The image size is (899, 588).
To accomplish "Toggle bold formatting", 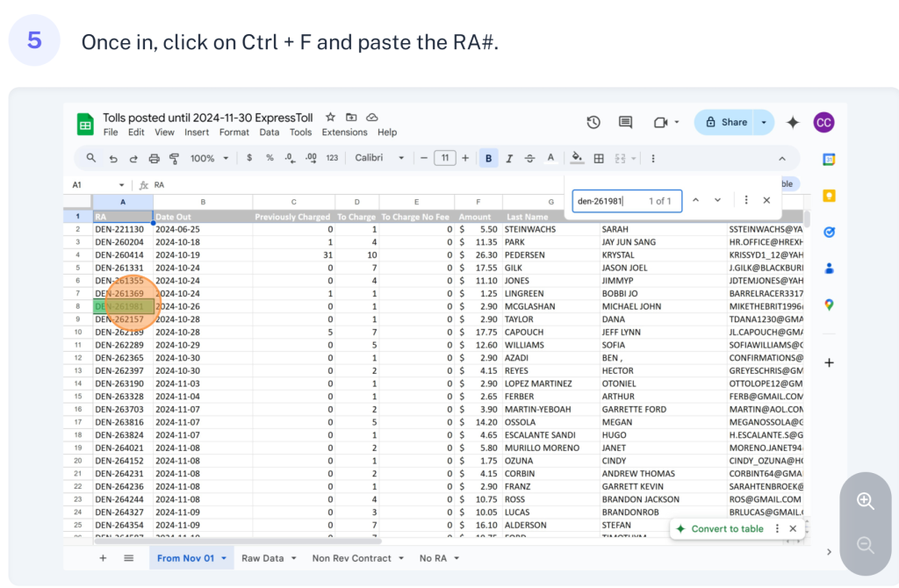I will pos(489,159).
